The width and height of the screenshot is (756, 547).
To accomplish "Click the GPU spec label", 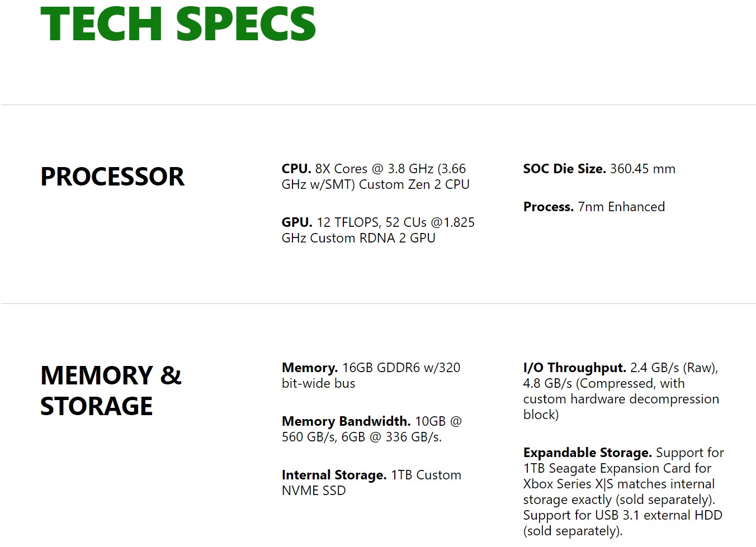I will (297, 222).
